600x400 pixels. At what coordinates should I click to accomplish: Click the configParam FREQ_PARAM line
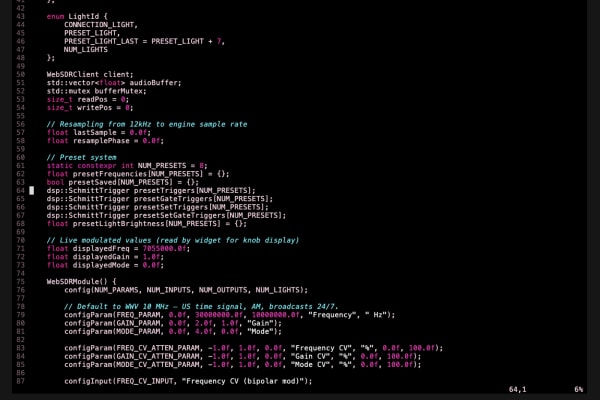(229, 315)
